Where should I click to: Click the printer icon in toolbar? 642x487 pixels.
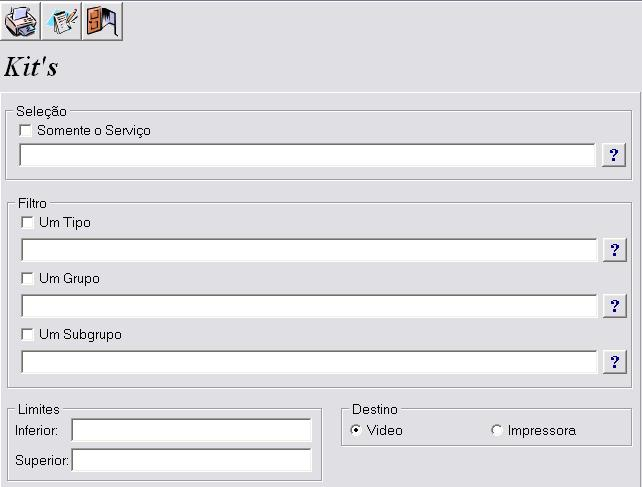point(21,20)
